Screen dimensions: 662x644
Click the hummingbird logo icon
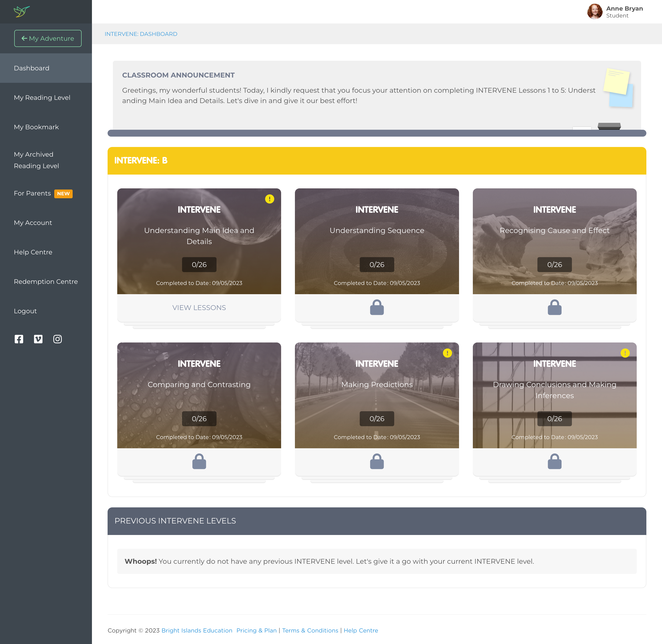[x=22, y=11]
